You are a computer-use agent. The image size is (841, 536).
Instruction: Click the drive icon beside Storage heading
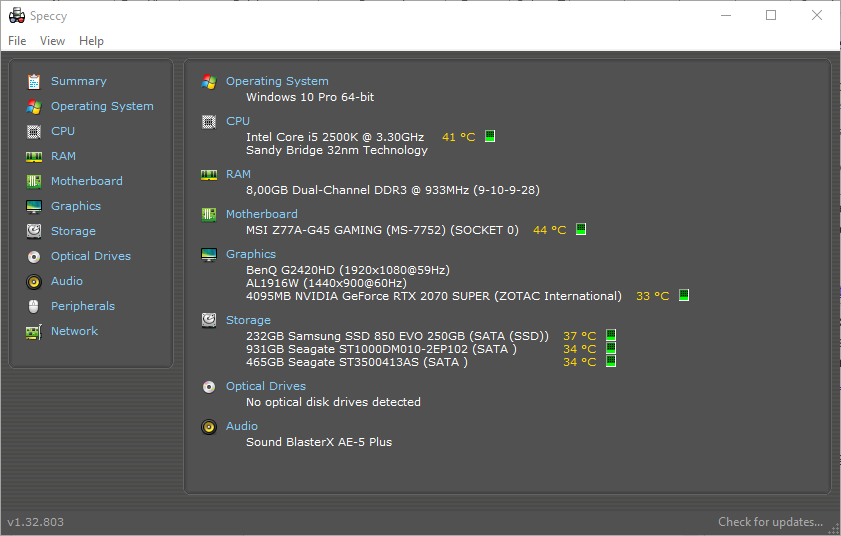tap(209, 320)
